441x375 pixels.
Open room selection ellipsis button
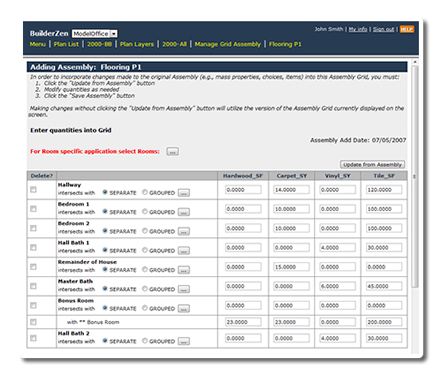tap(172, 152)
